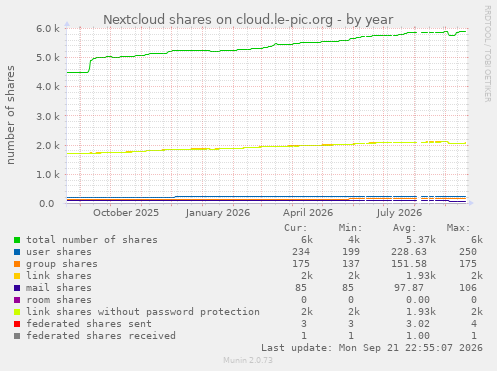Image resolution: width=497 pixels, height=371 pixels.
Task: Click the blue user shares legend swatch
Action: click(17, 252)
